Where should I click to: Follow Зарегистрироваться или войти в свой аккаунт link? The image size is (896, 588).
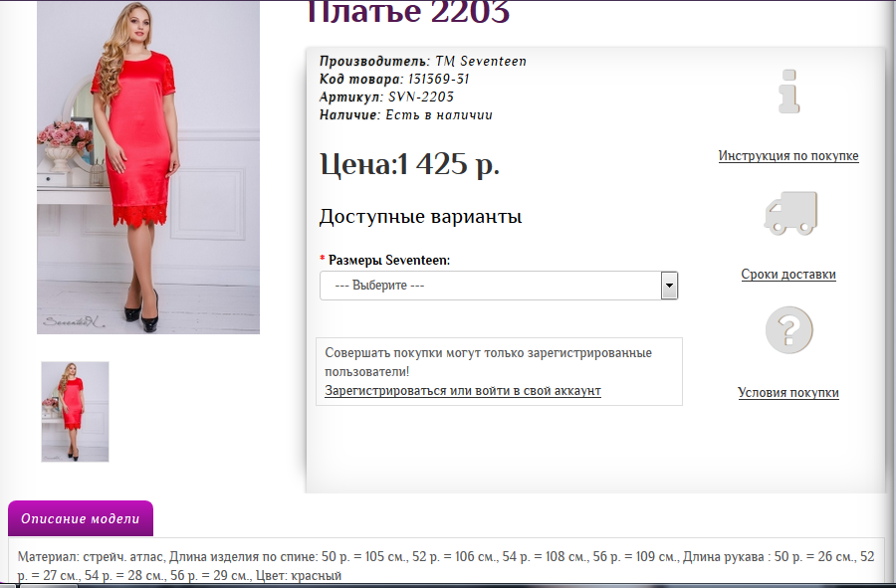coord(463,391)
